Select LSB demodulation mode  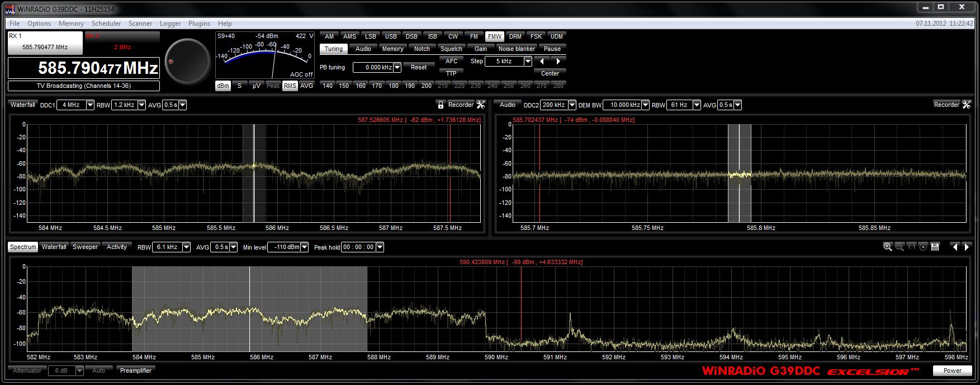pyautogui.click(x=371, y=36)
